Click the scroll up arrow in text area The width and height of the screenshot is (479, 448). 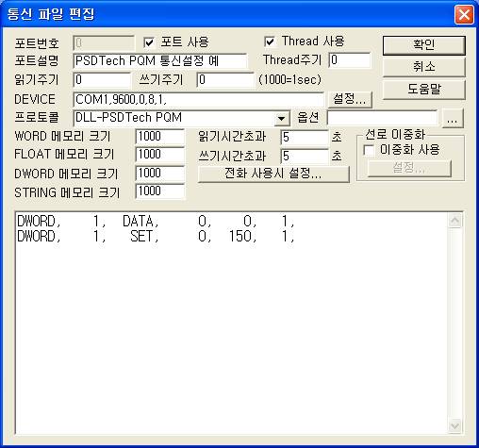454,221
